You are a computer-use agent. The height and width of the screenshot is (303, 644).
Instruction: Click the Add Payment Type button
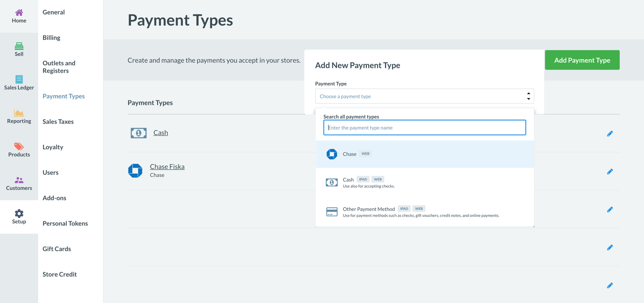point(582,60)
